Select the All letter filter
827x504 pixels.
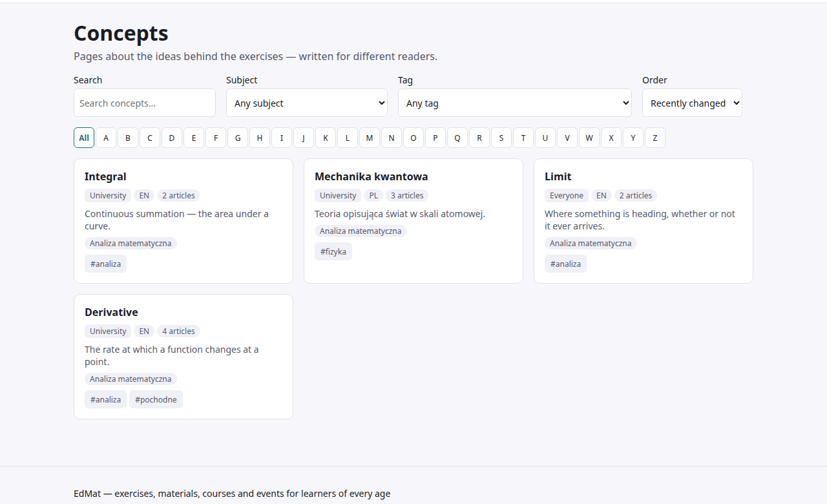coord(84,138)
